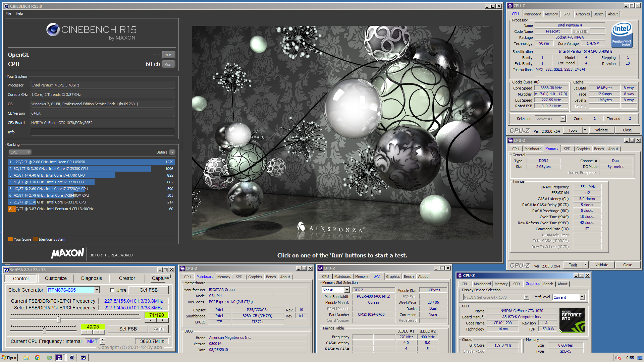Open Tools dropdown arrow in Memory tab window

[x=585, y=265]
